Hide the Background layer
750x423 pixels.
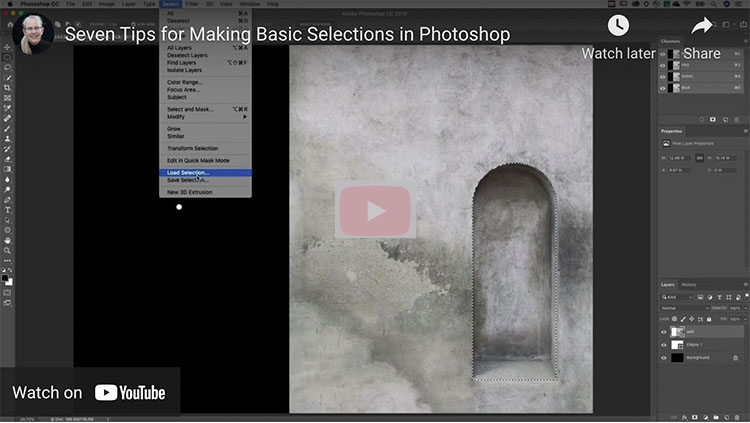pyautogui.click(x=663, y=358)
